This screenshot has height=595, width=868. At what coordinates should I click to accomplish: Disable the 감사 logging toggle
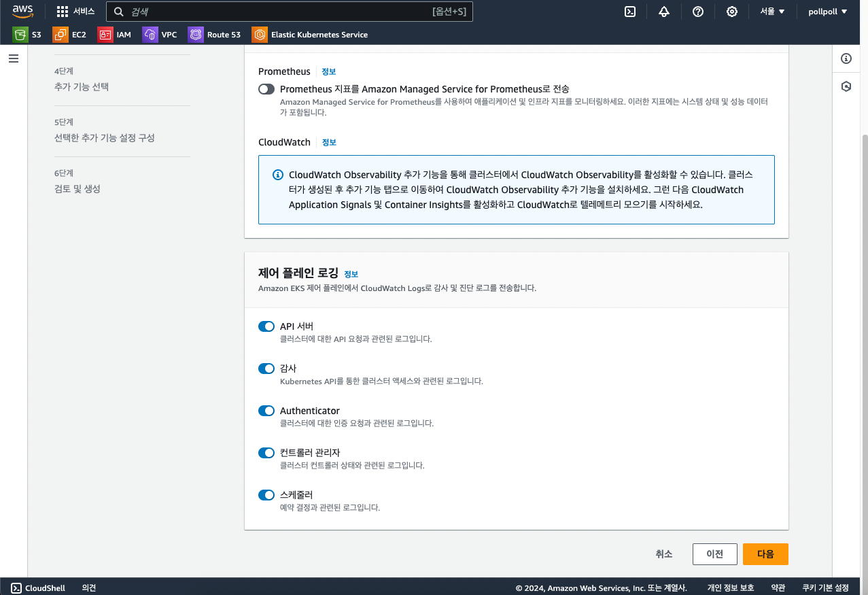coord(266,369)
